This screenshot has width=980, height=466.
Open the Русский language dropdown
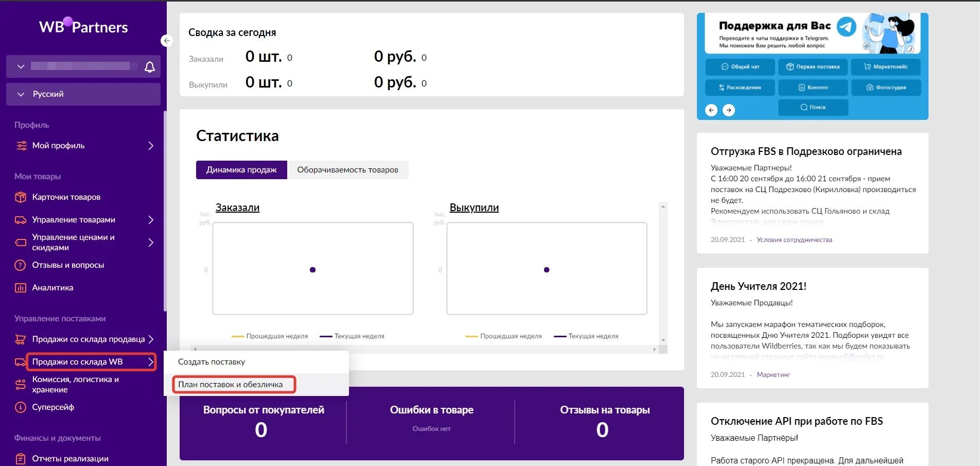point(83,94)
